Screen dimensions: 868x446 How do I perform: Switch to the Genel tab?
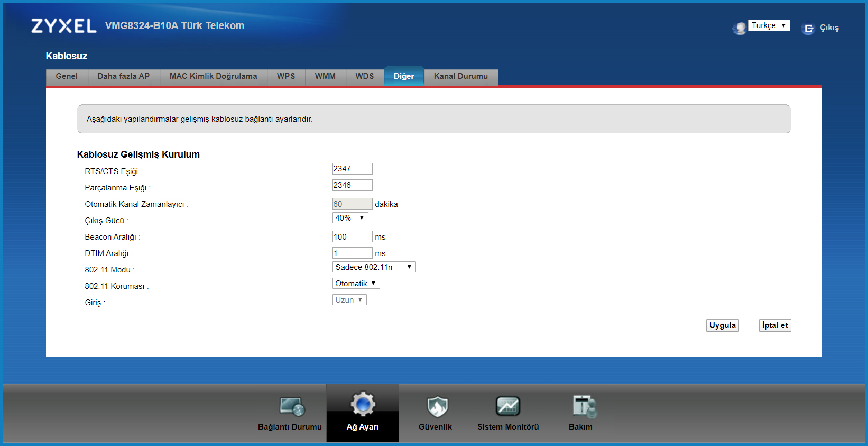[x=67, y=76]
